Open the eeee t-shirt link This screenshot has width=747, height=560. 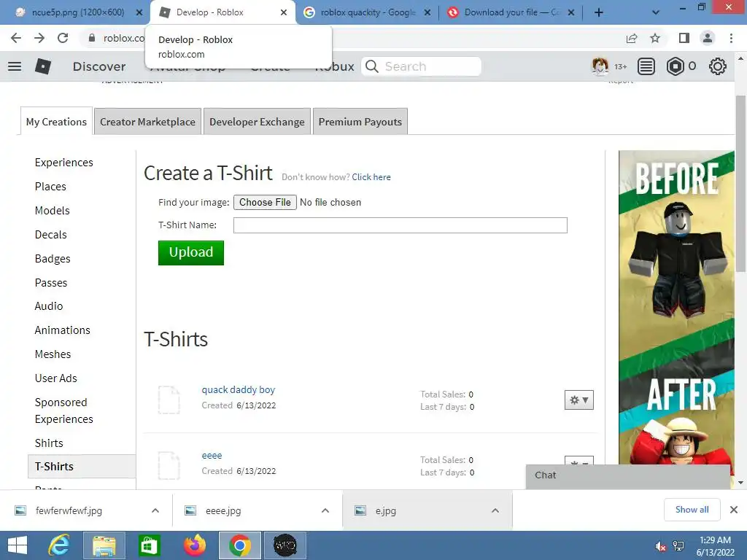pyautogui.click(x=212, y=455)
